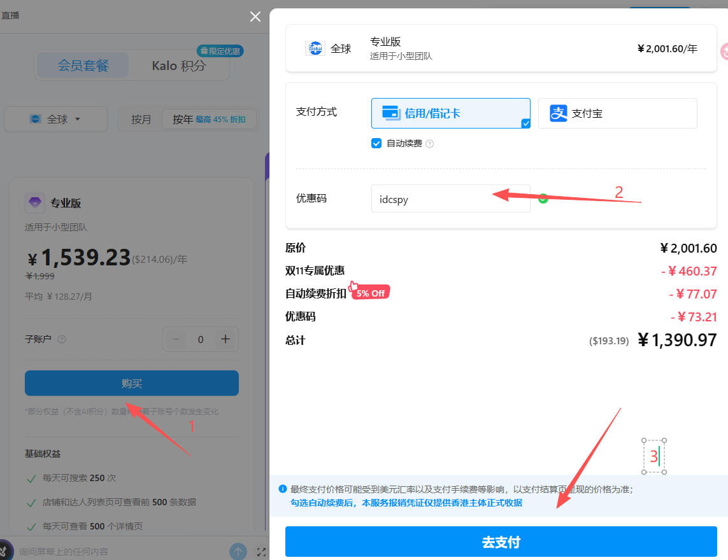Click the 双11专属优惠 discount -¥460.37
This screenshot has width=728, height=560.
[x=689, y=271]
